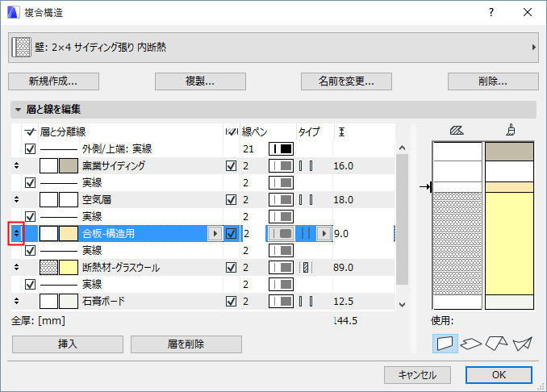547x392 pixels.
Task: Click the pen color box for 空気層
Action: (281, 199)
